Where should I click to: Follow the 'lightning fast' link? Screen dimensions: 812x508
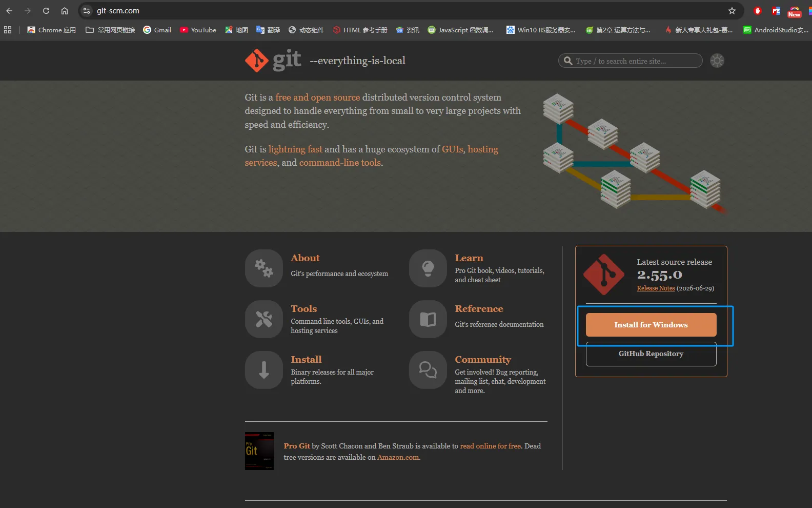[x=295, y=149]
